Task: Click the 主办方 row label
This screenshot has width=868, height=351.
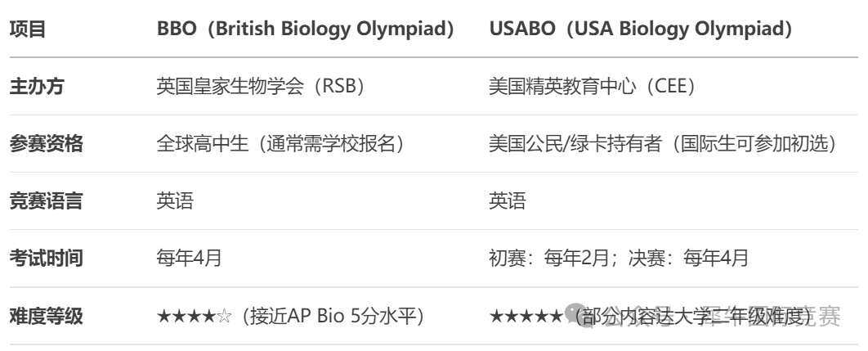Action: pos(37,87)
